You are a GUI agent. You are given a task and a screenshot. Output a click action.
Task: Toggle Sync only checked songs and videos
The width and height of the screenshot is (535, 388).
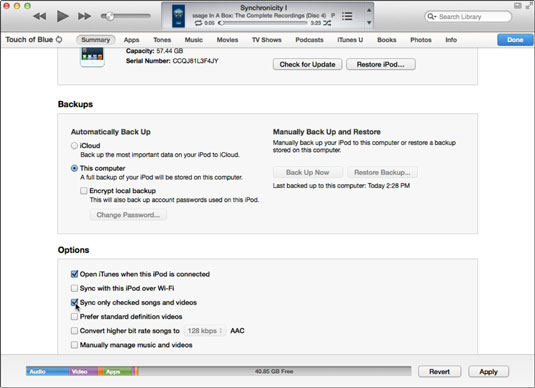[x=74, y=302]
